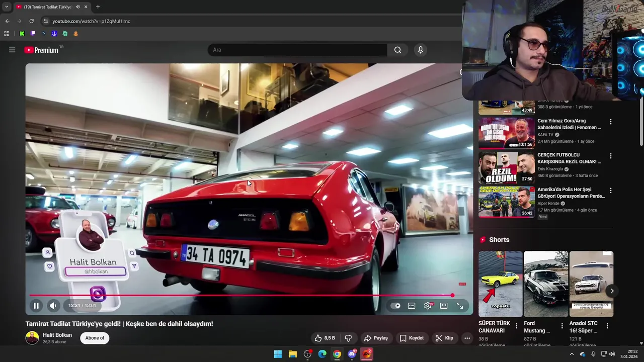This screenshot has height=362, width=644.
Task: Open the bookmarks bar apps grid icon
Action: tap(7, 34)
